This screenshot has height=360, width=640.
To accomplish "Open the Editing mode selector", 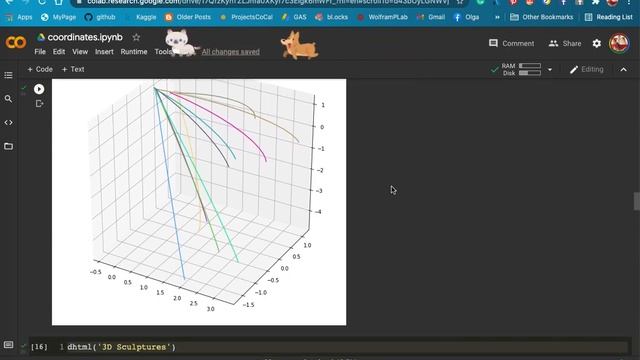I will tap(587, 69).
